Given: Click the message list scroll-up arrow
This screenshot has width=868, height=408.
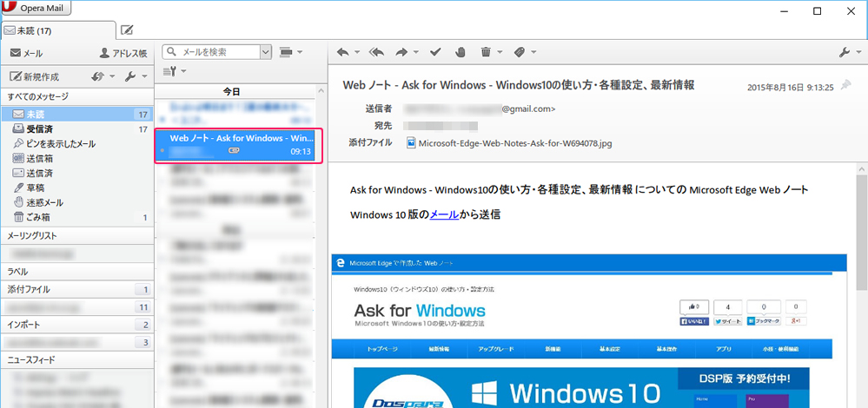Looking at the screenshot, I should (320, 90).
